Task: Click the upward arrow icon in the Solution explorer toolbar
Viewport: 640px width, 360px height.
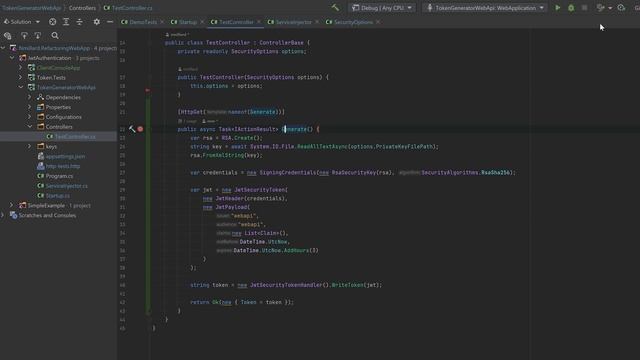Action: pyautogui.click(x=24, y=36)
